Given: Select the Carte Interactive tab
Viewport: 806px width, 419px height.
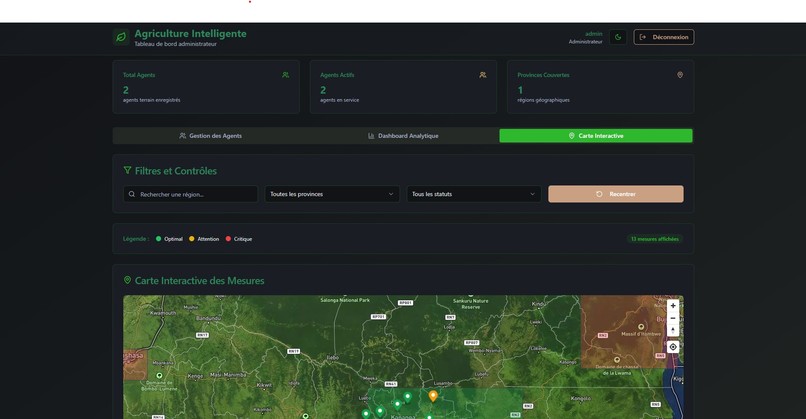Looking at the screenshot, I should [x=596, y=136].
